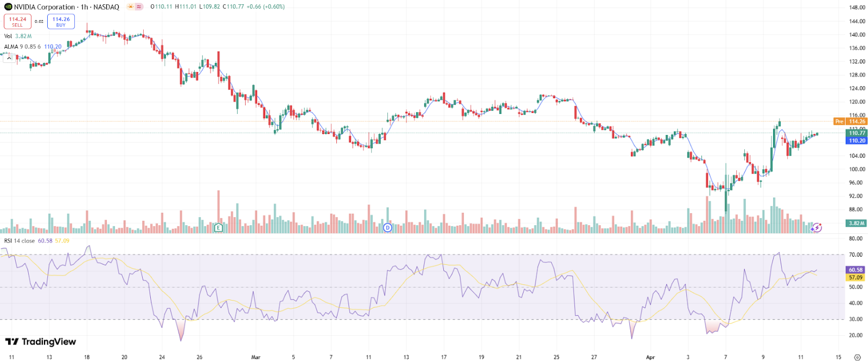Click the earnings E marker on timeline
868x363 pixels.
coord(218,227)
